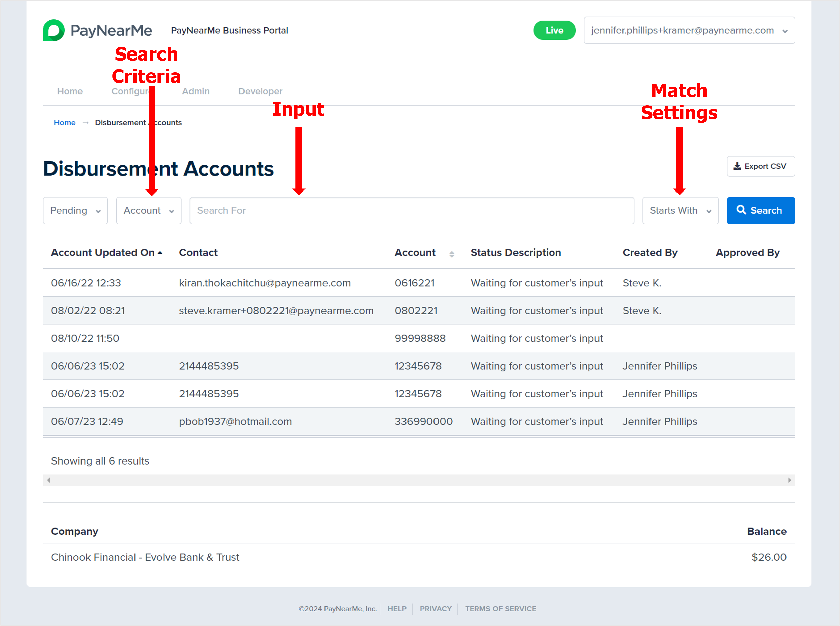Click the Search For input field
840x626 pixels.
pos(412,210)
